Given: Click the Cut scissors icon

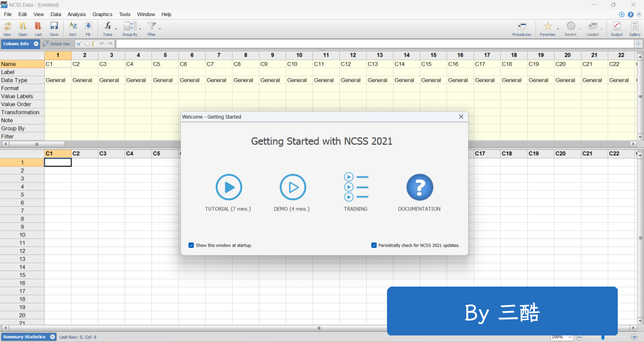Looking at the screenshot, I should [x=79, y=44].
